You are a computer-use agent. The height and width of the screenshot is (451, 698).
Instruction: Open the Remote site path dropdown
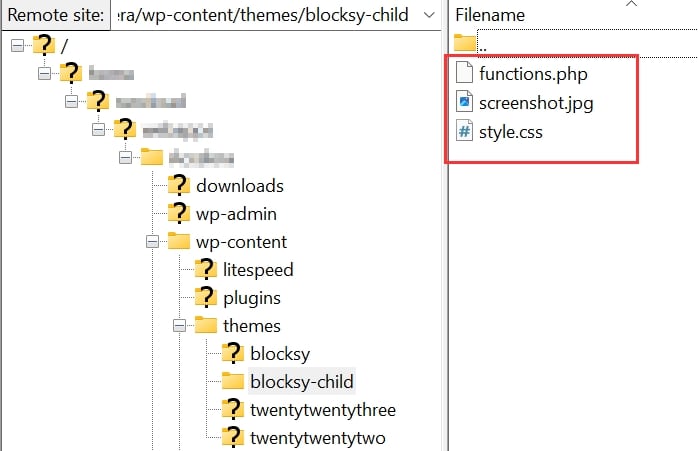428,15
